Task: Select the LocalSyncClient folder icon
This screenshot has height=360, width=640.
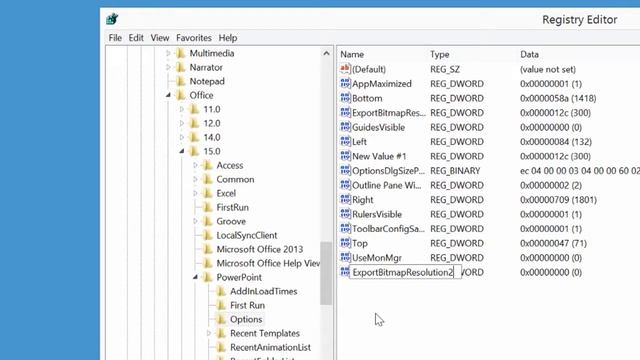Action: 208,235
